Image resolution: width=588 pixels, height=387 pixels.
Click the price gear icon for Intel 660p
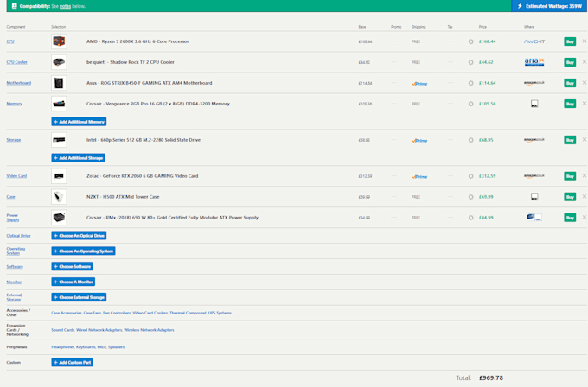470,140
